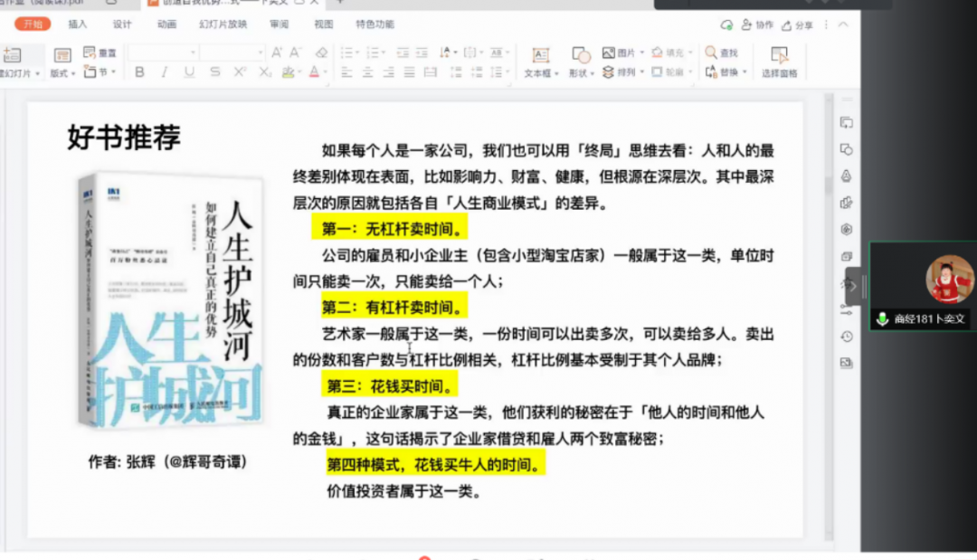This screenshot has height=560, width=977.
Task: Toggle italic formatting
Action: pos(165,71)
